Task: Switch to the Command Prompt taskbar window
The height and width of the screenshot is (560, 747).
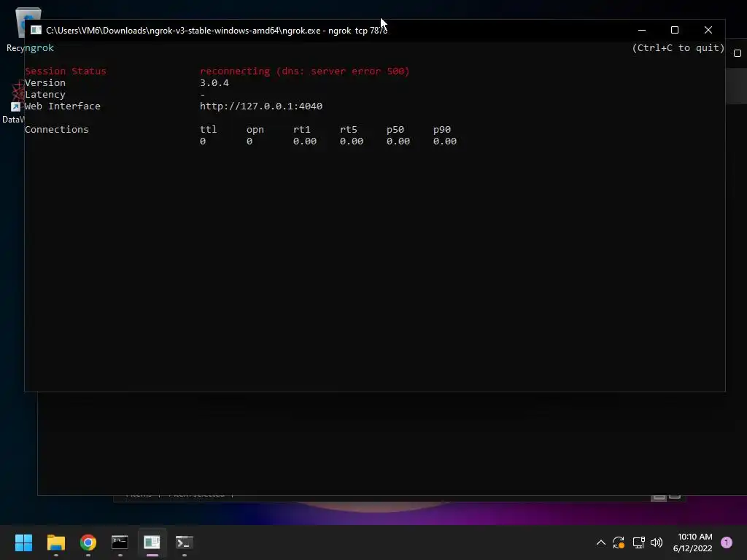Action: (120, 542)
